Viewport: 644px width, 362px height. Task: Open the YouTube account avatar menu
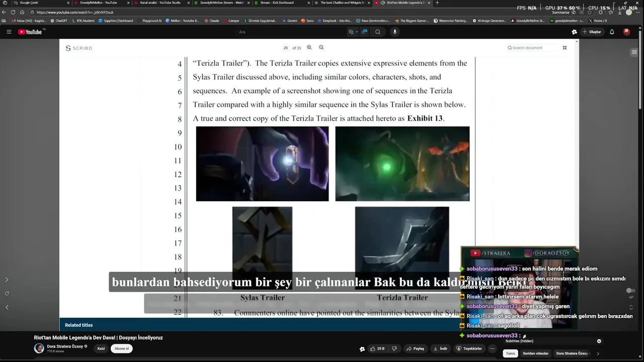pyautogui.click(x=626, y=32)
